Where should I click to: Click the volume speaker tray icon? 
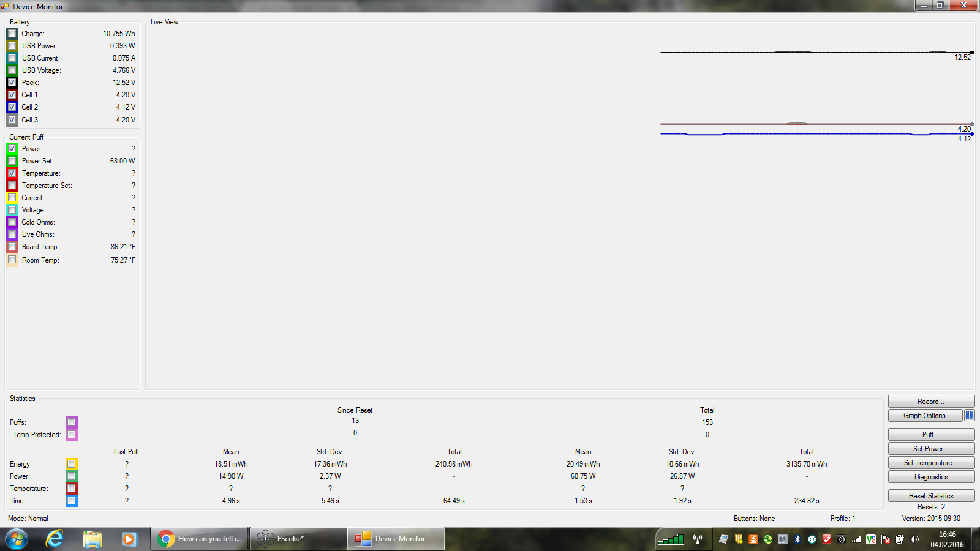click(x=914, y=539)
